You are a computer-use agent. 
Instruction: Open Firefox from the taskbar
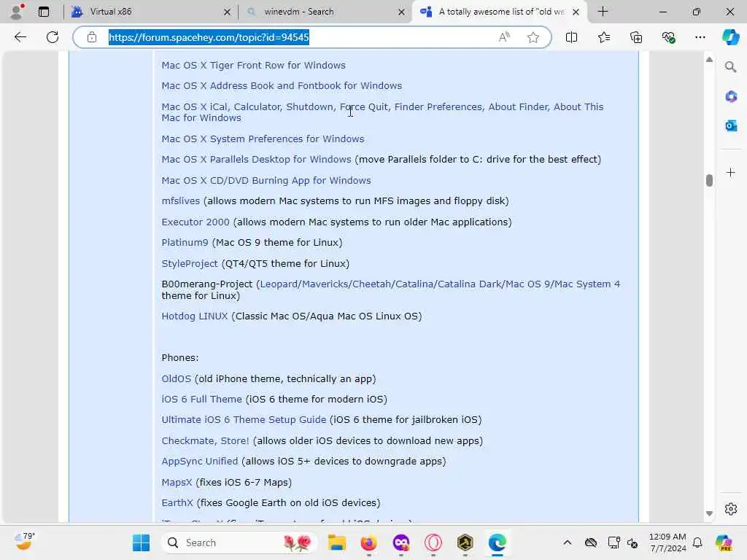368,542
